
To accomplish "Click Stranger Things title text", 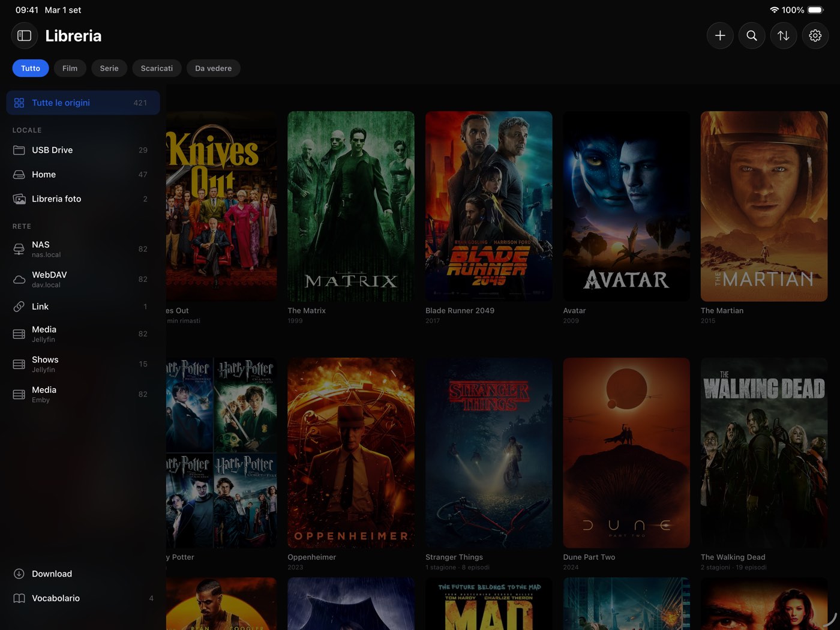I will tap(454, 557).
